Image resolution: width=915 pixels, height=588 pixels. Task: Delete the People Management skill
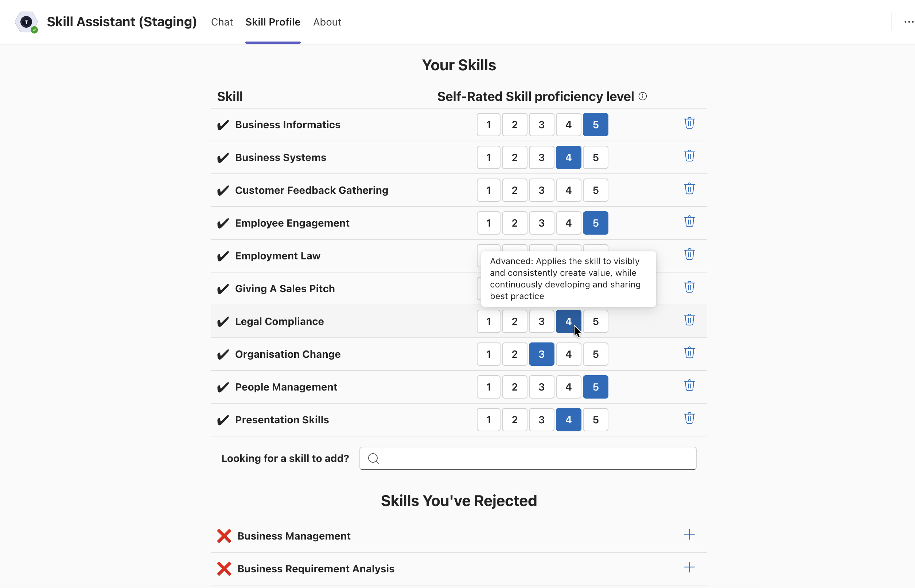click(x=689, y=385)
